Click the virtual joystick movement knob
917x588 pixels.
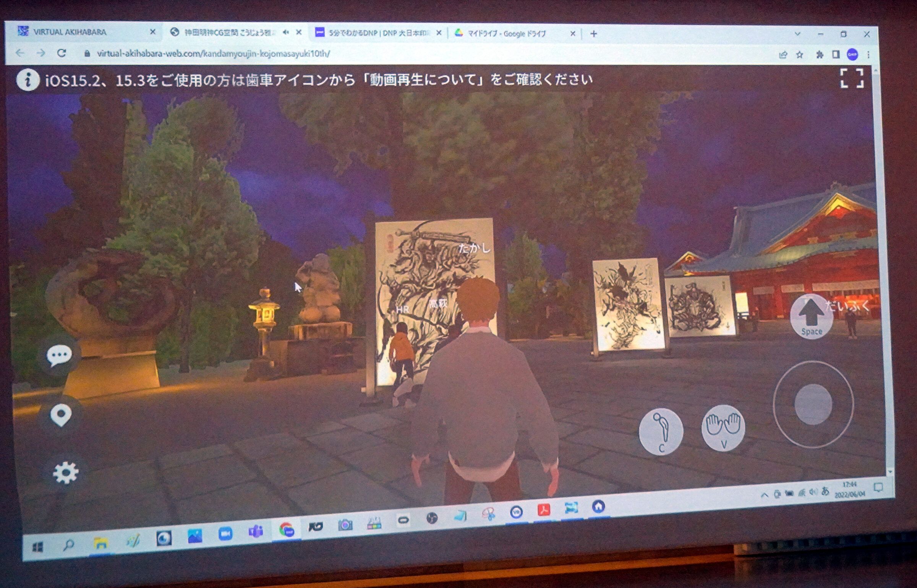point(813,404)
